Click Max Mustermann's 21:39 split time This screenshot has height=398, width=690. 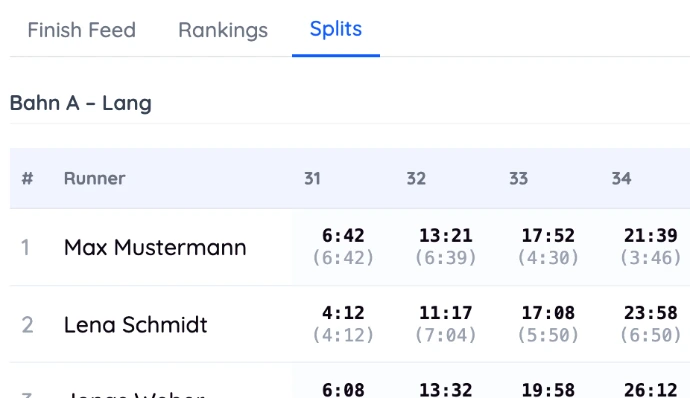651,236
